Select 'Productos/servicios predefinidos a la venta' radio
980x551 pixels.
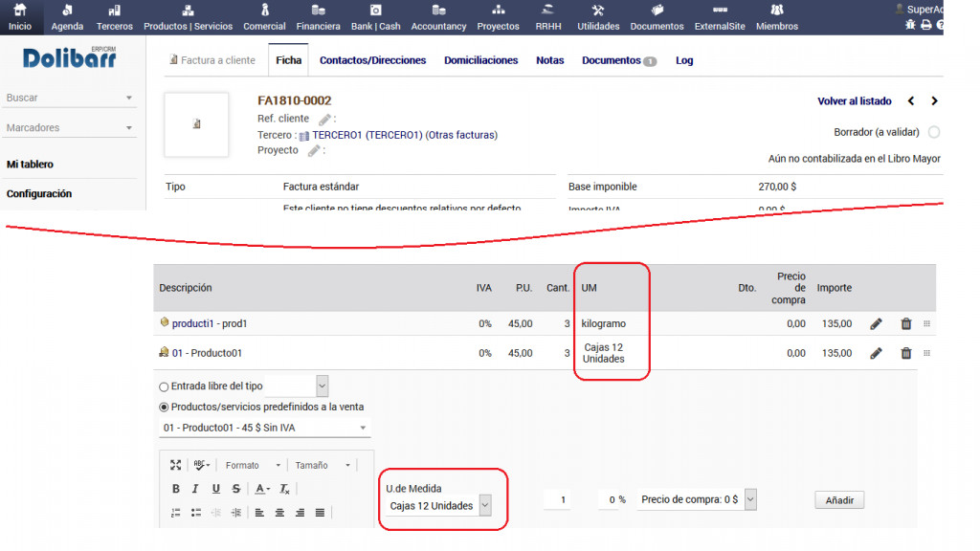point(164,407)
